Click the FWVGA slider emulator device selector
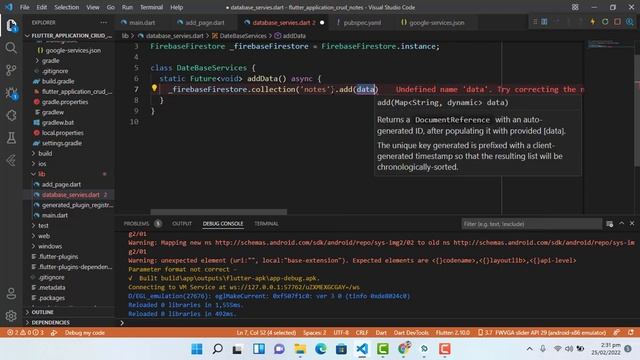The image size is (640, 360). [542, 333]
